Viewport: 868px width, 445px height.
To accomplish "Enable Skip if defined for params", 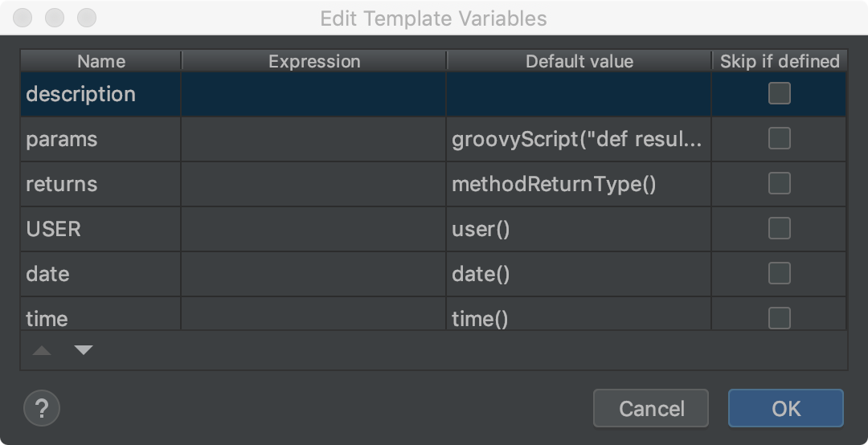I will (779, 139).
